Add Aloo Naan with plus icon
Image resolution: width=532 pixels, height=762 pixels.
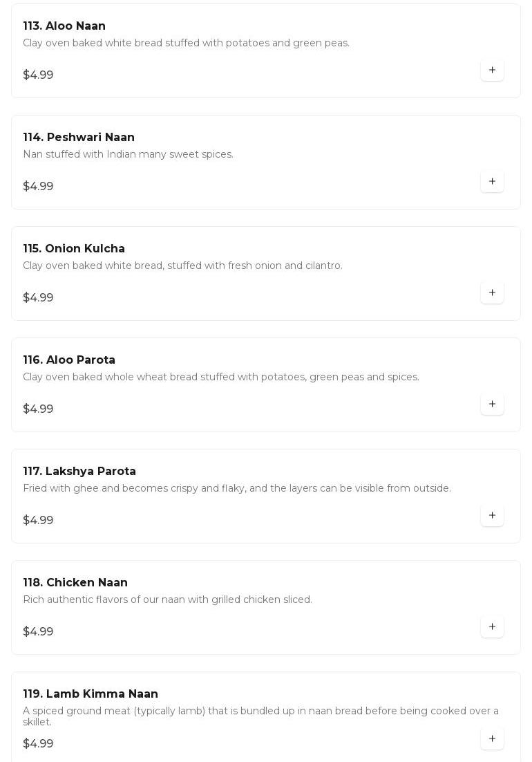[x=492, y=70]
